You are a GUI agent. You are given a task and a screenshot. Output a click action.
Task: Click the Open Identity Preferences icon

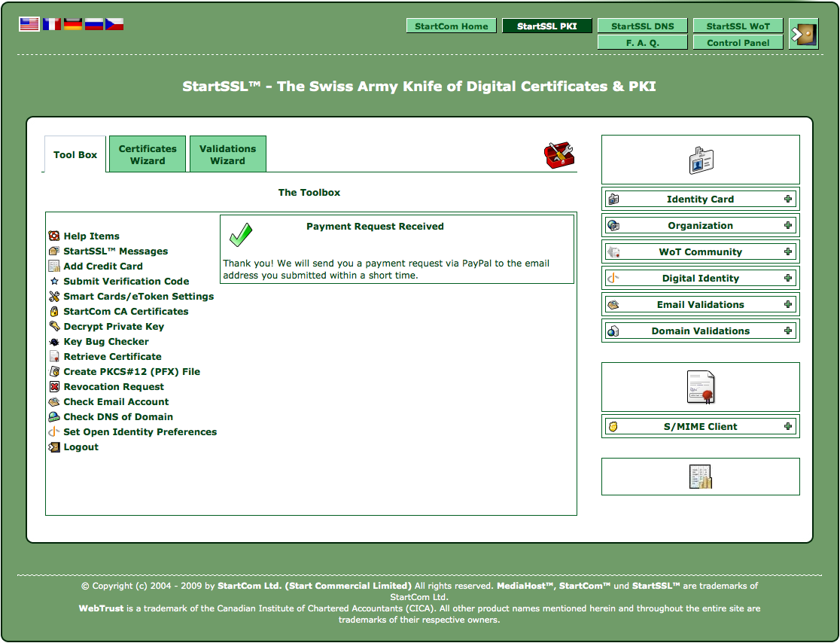tap(54, 431)
